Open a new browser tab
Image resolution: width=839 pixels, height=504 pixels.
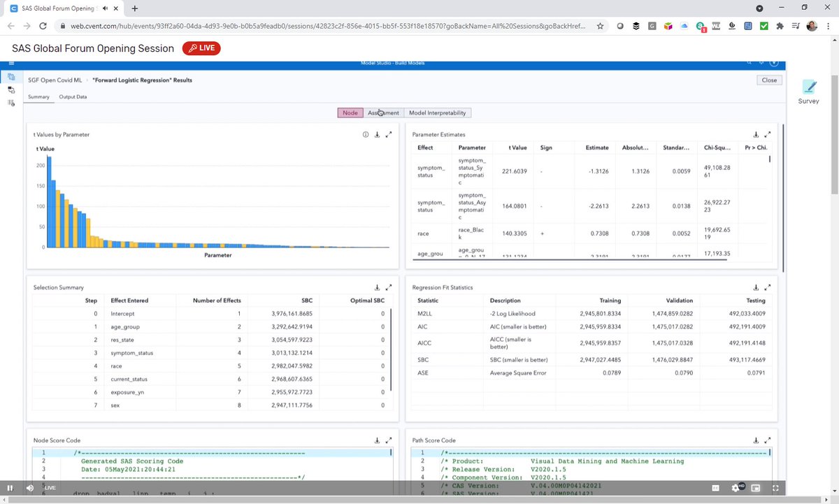click(x=134, y=8)
